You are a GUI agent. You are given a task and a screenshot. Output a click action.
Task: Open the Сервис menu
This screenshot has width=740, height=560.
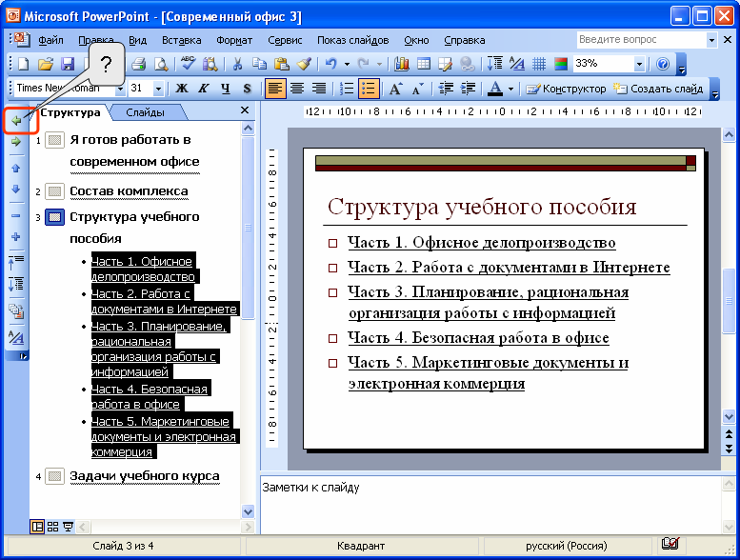pos(285,40)
